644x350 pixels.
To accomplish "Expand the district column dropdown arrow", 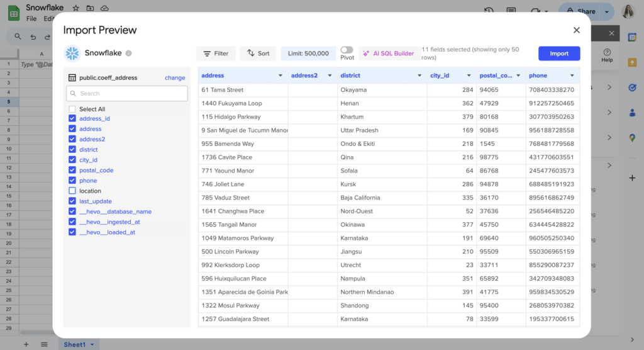I will click(x=419, y=76).
